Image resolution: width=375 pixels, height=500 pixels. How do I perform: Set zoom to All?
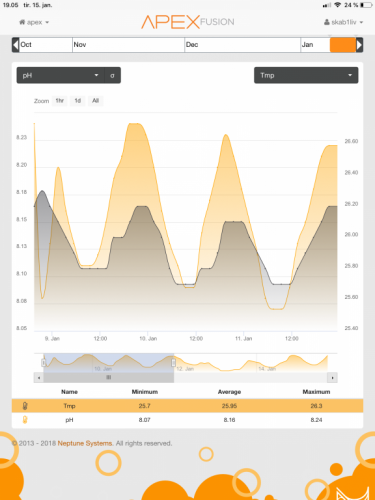pos(96,101)
